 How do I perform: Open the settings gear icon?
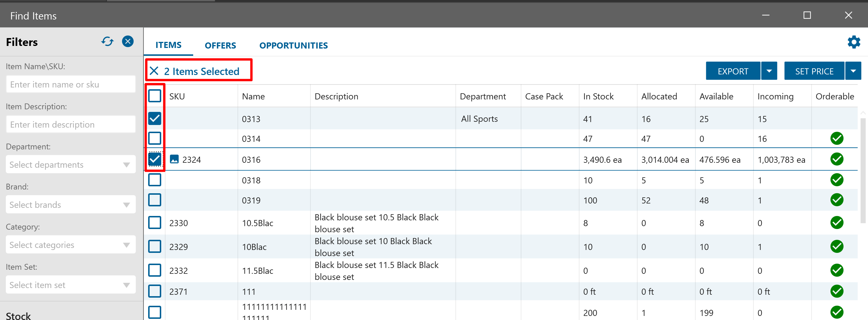853,42
